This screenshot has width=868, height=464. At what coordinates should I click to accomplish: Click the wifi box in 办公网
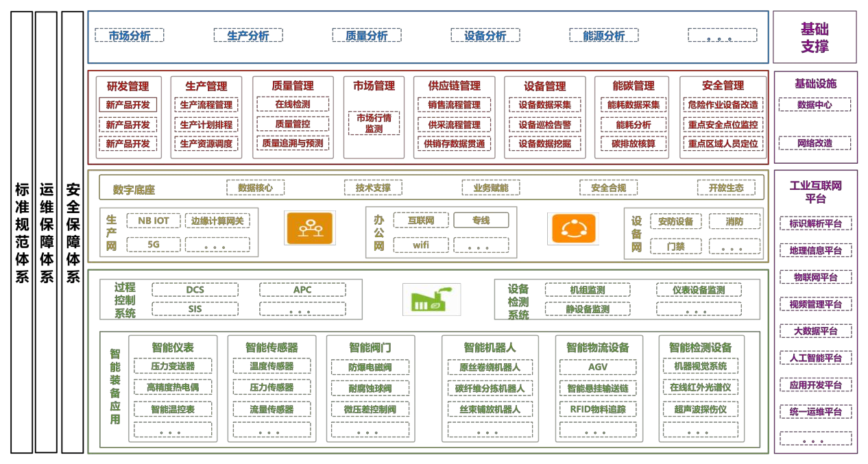click(420, 245)
